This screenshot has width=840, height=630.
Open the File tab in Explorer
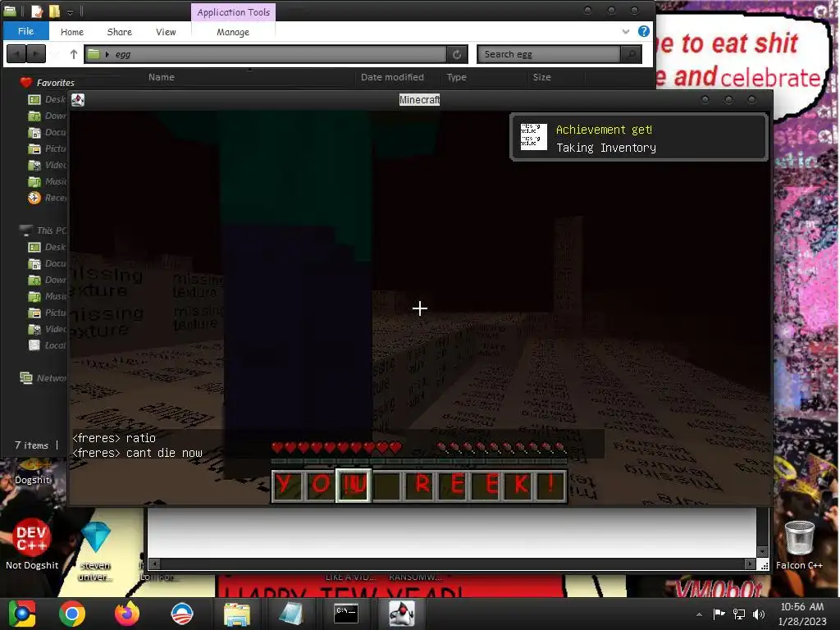25,31
